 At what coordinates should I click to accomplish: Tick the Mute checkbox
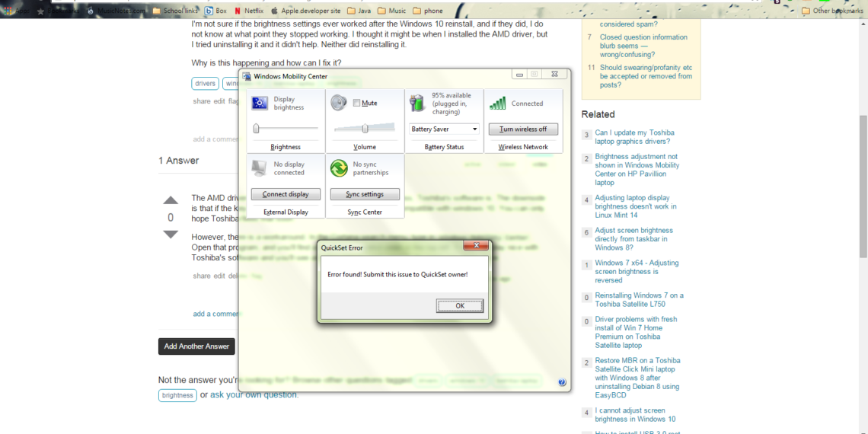point(356,103)
